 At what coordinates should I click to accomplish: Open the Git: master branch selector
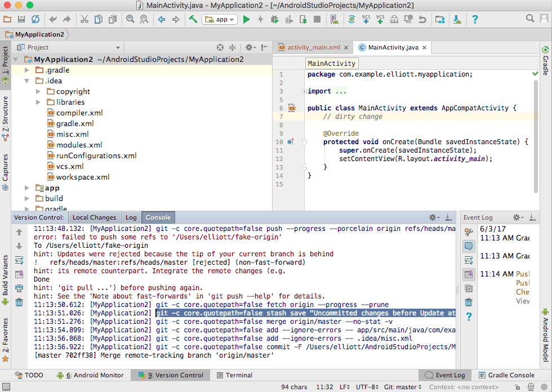tap(403, 387)
